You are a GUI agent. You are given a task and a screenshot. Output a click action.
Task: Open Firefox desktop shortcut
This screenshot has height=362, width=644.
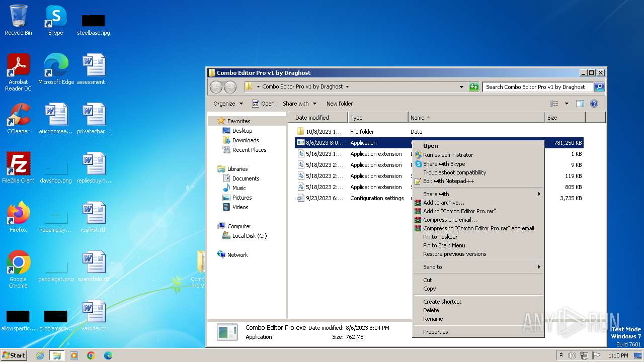point(18,217)
